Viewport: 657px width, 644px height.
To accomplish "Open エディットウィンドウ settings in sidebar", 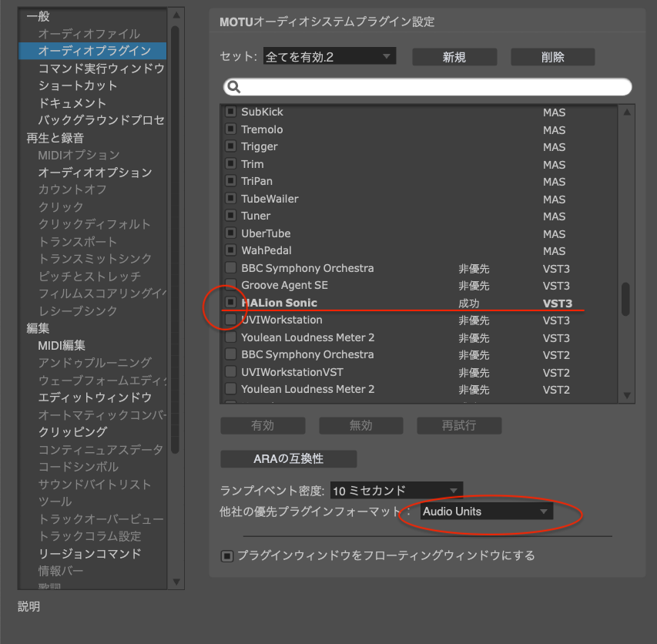I will pos(95,397).
